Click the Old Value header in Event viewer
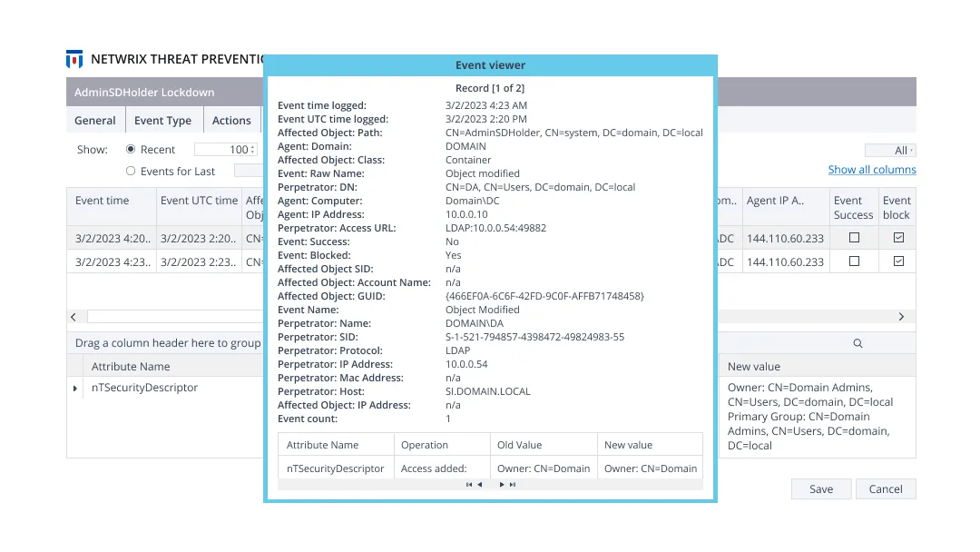This screenshot has height=552, width=980. [x=544, y=445]
